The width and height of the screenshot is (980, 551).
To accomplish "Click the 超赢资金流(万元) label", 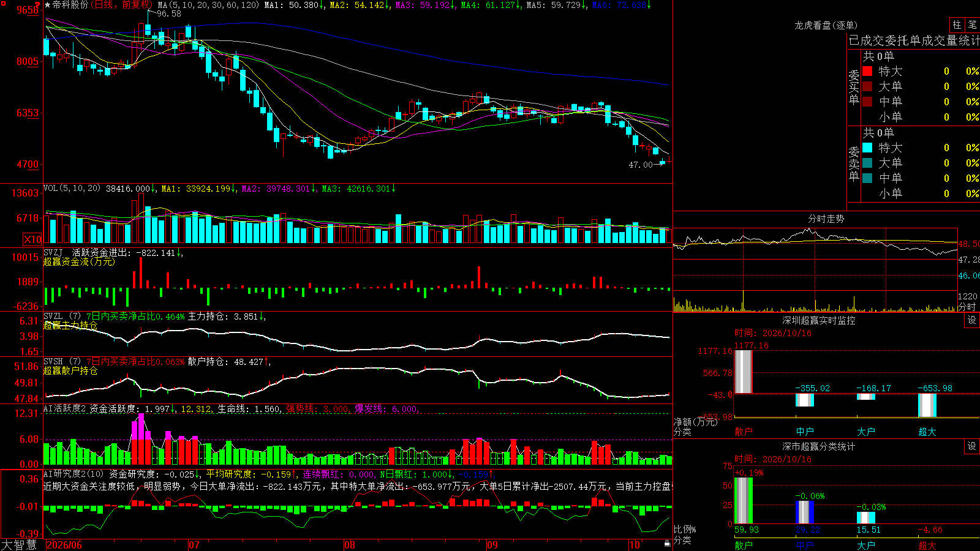I will point(79,261).
